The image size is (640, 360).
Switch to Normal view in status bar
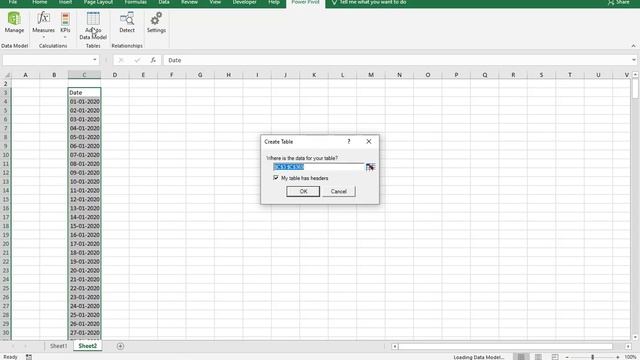pos(521,357)
